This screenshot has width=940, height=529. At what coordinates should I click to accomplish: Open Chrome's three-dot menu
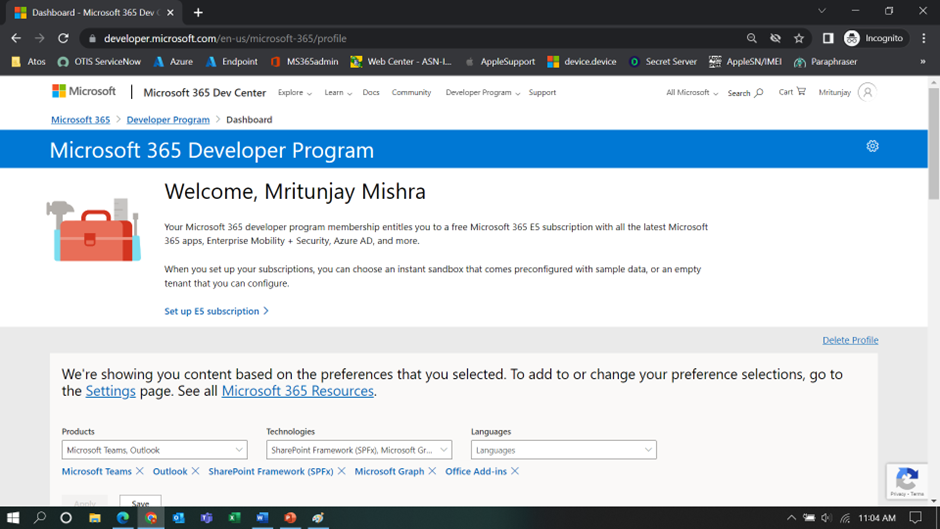coord(924,38)
